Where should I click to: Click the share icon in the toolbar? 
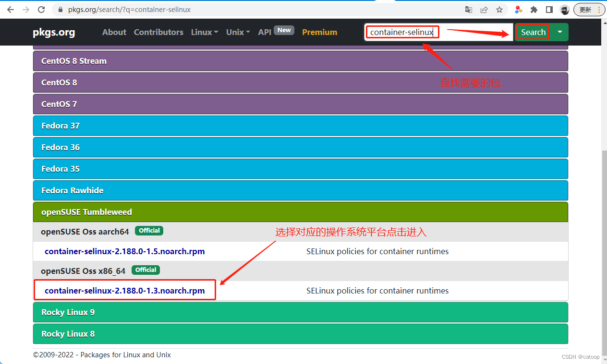484,9
